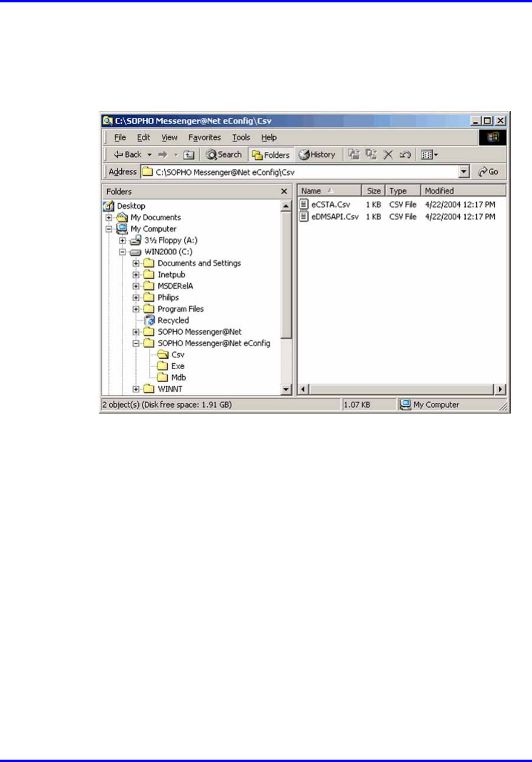Click the Delete (X) toolbar icon
532x762 pixels.
coord(388,154)
